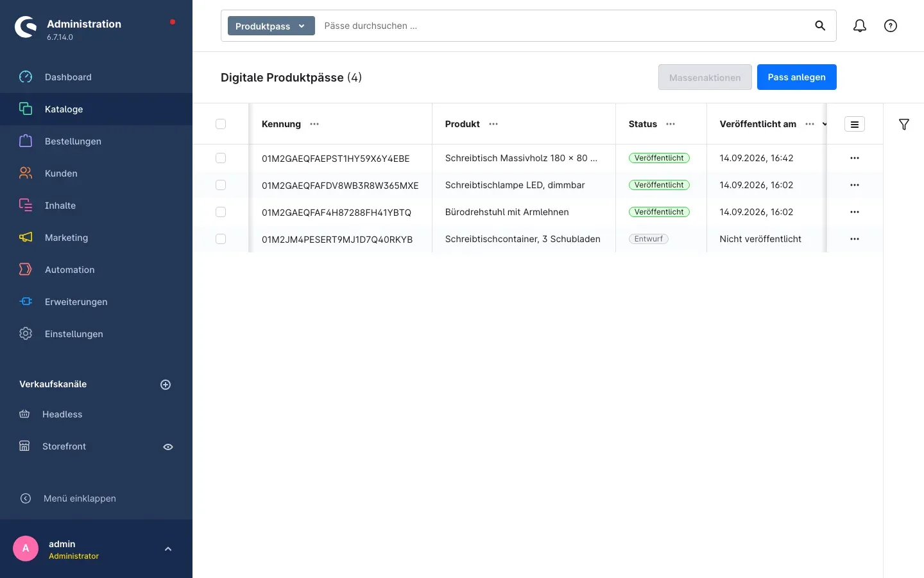Open Produkt column options dots
Screen dimensions: 924x578
(493, 124)
